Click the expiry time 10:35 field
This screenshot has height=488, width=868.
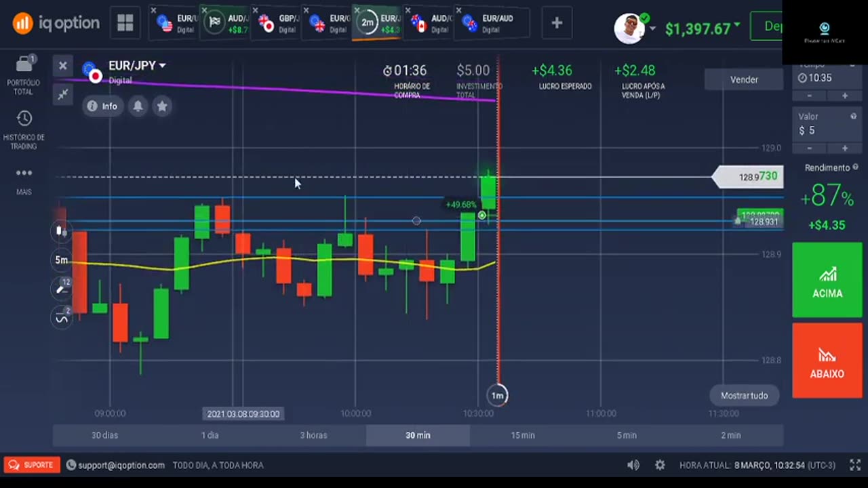pos(827,78)
